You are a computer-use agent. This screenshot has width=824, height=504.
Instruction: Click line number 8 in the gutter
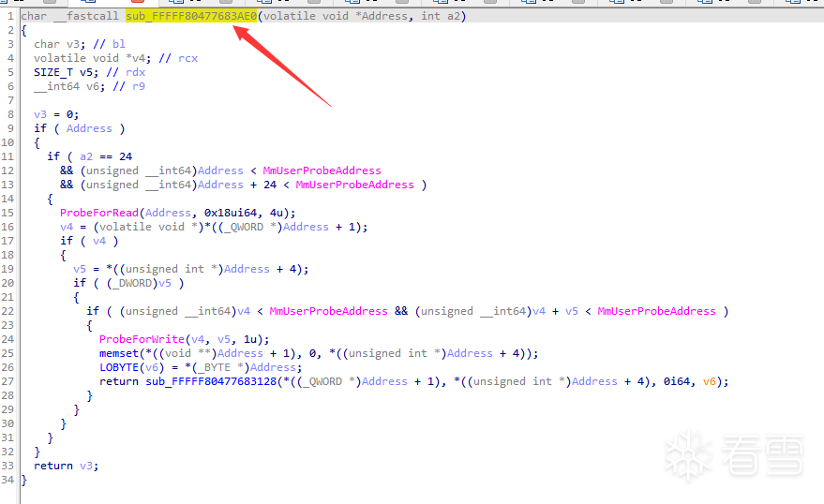10,114
